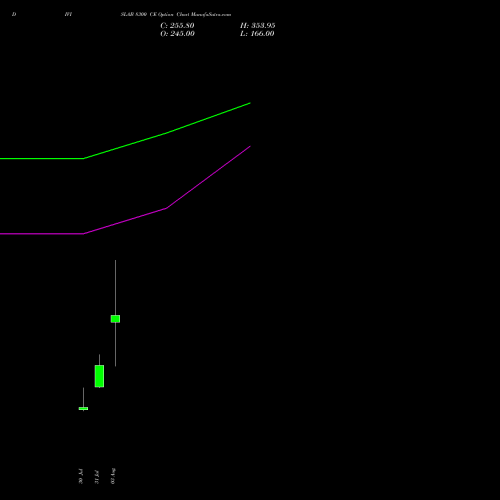Click the 02 Aug date label

pyautogui.click(x=113, y=476)
